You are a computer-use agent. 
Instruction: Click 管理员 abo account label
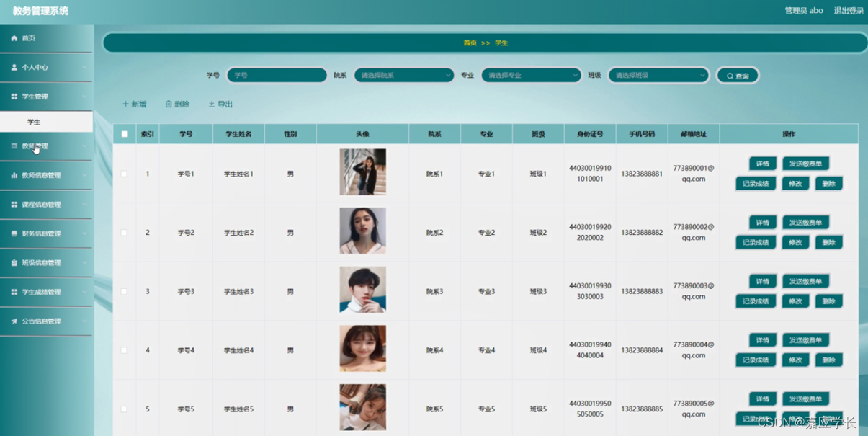pos(803,11)
